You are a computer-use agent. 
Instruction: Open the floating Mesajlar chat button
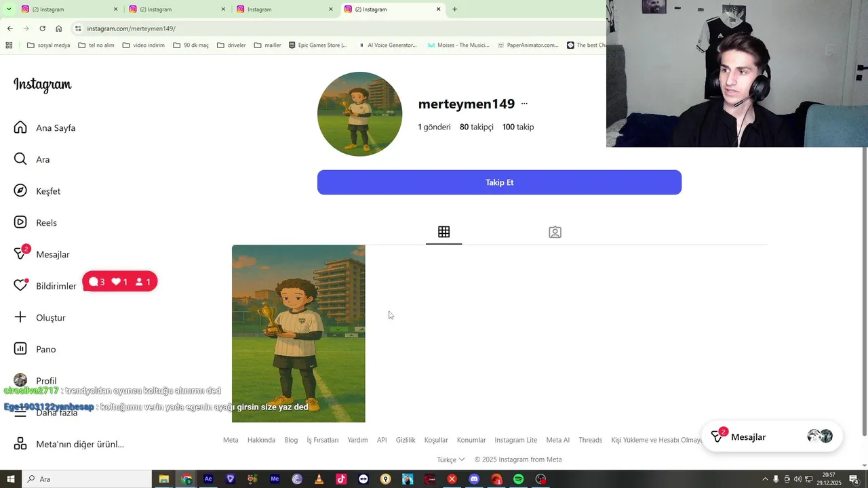coord(772,437)
